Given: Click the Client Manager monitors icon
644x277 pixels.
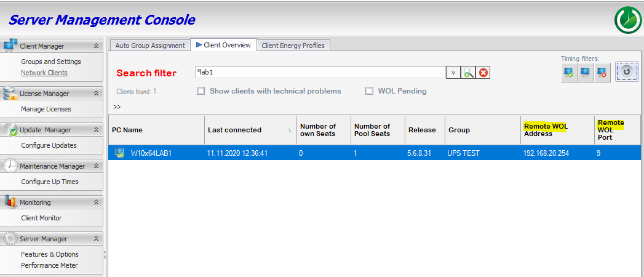Looking at the screenshot, I should pyautogui.click(x=10, y=45).
